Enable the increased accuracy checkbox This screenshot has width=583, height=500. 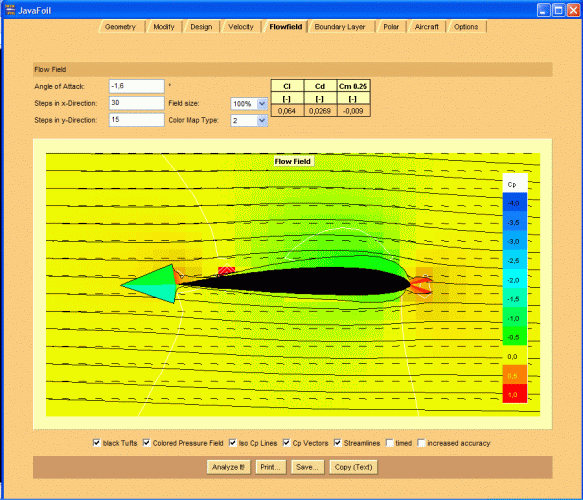[x=421, y=443]
